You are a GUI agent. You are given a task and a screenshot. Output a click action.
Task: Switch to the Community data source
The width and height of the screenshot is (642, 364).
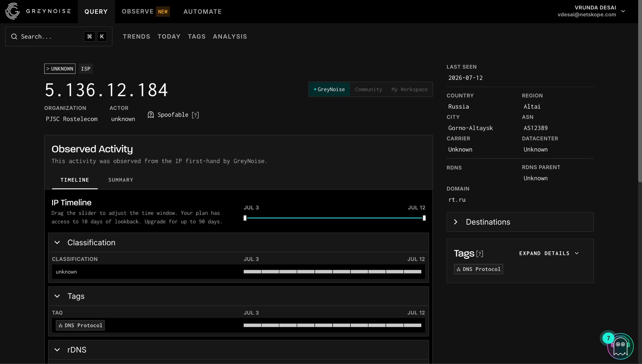tap(368, 90)
